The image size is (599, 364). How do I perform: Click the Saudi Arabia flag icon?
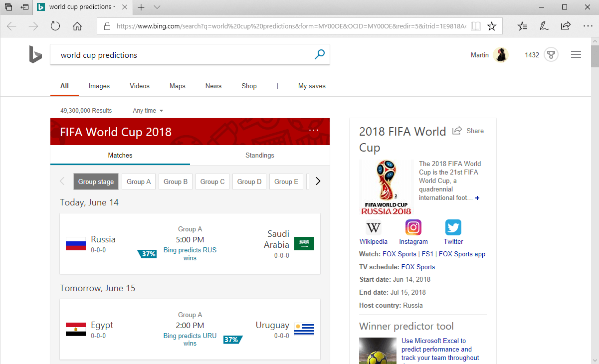pos(304,244)
